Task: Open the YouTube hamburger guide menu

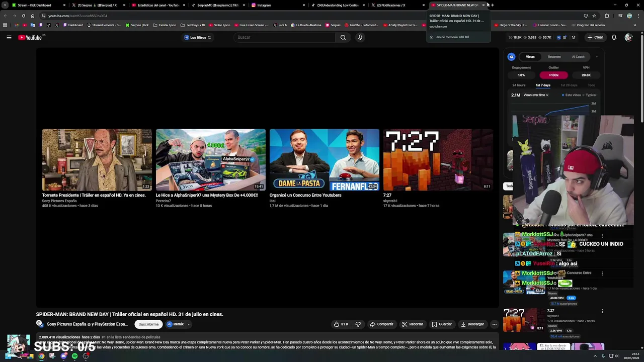Action: (9, 37)
